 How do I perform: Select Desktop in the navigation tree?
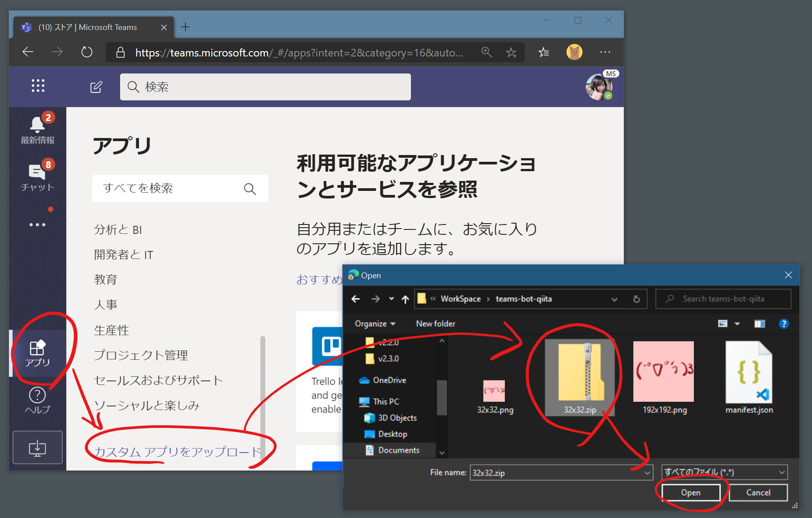(386, 434)
